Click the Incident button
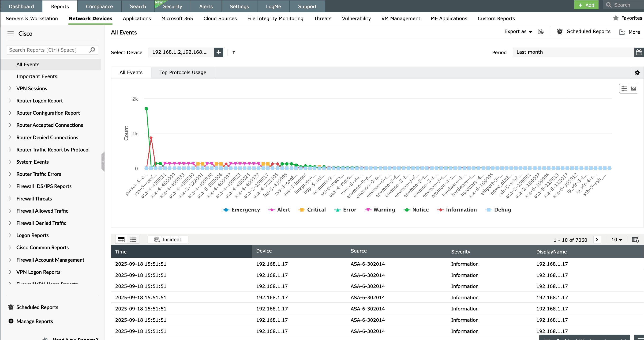Screen dimensions: 644x340 click(x=168, y=240)
